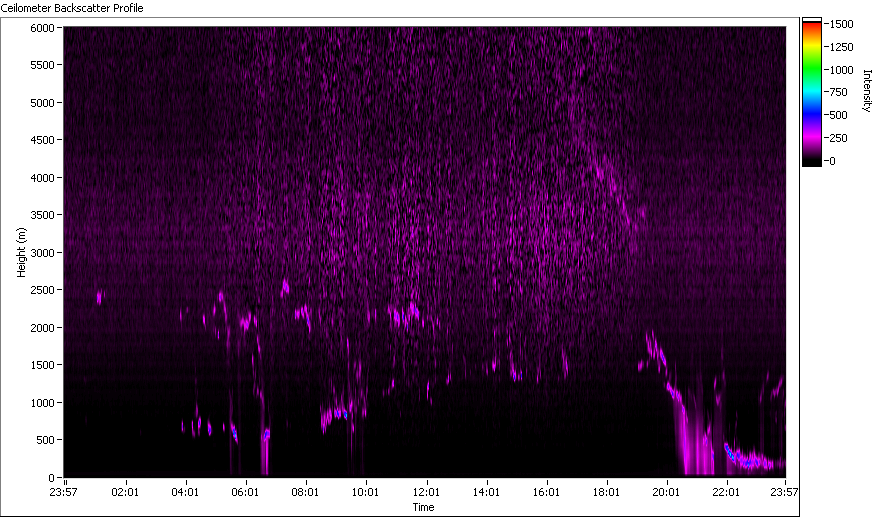Image resolution: width=876 pixels, height=517 pixels.
Task: Click the 1250 intensity scale label
Action: click(842, 47)
